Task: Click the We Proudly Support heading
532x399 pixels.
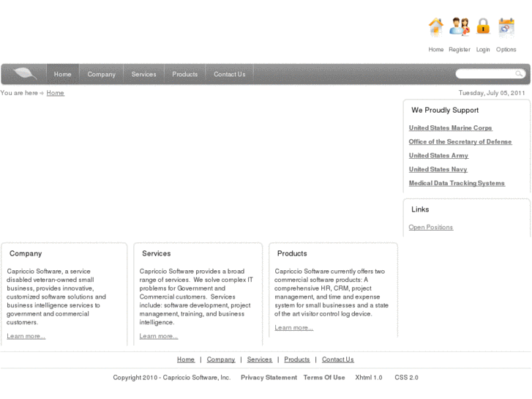Action: [x=445, y=111]
